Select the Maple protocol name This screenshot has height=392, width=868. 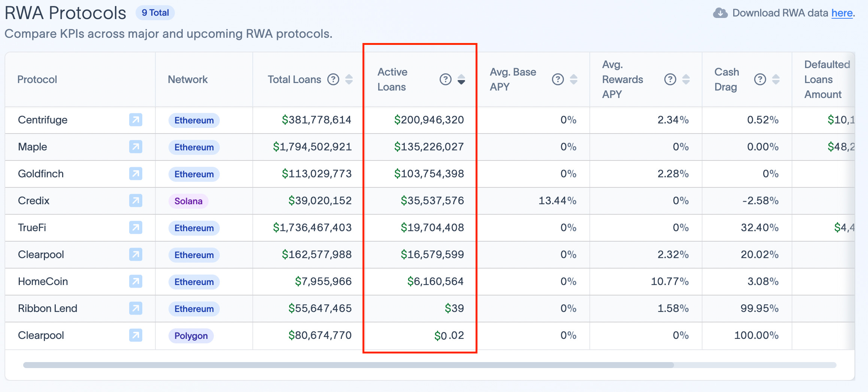point(33,147)
